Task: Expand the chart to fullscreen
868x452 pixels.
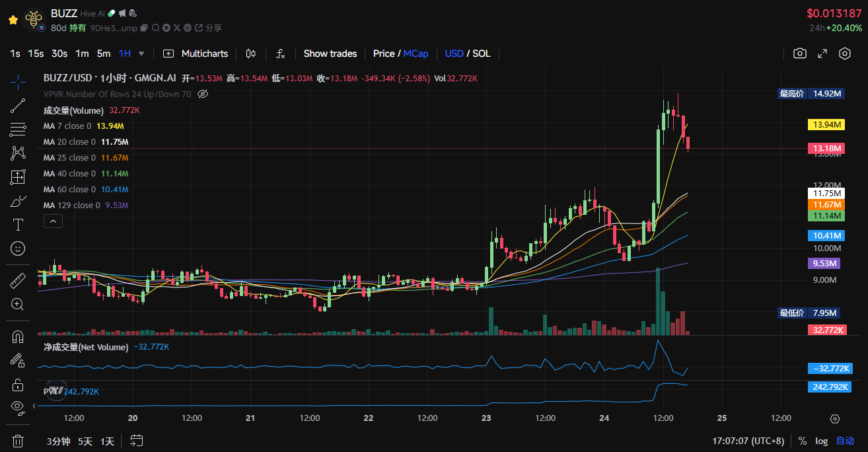Action: [x=822, y=54]
